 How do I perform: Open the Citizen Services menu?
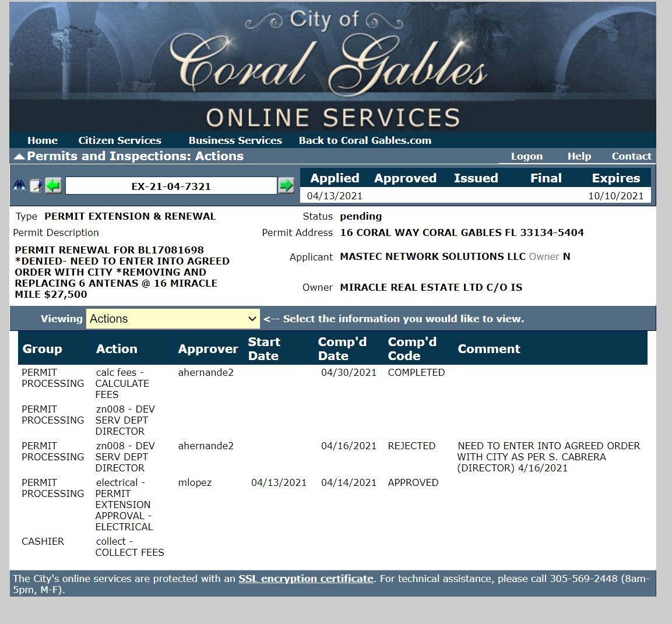coord(119,140)
